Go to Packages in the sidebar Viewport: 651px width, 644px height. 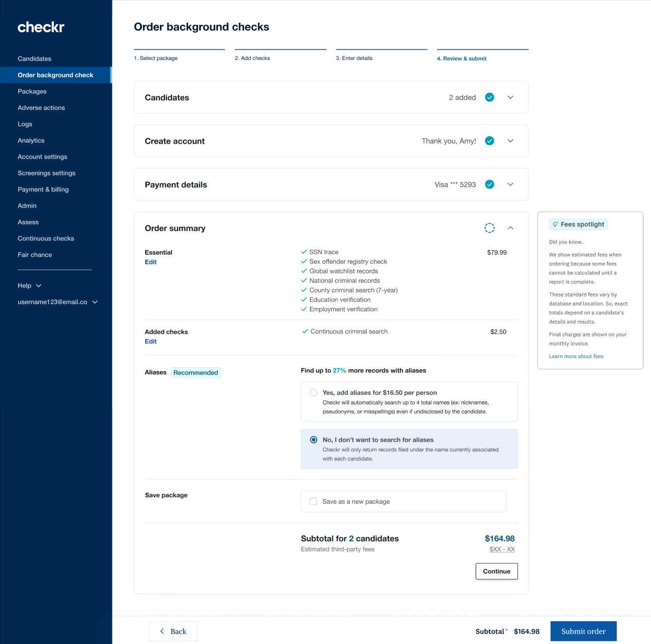point(32,91)
